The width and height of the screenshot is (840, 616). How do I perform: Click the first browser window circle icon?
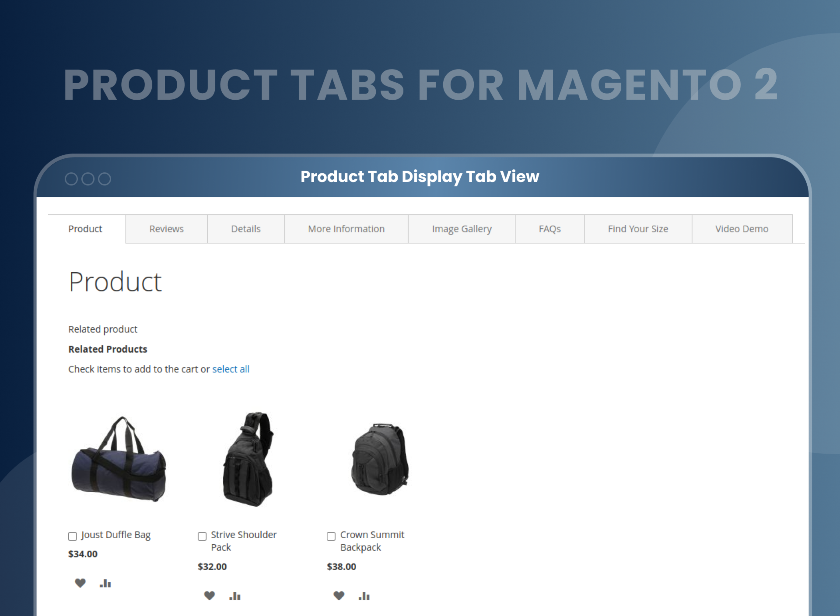[x=72, y=179]
